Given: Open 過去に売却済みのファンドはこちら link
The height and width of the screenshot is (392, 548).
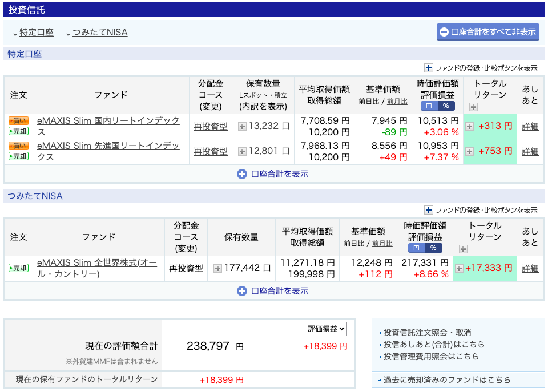Looking at the screenshot, I should pyautogui.click(x=447, y=380).
